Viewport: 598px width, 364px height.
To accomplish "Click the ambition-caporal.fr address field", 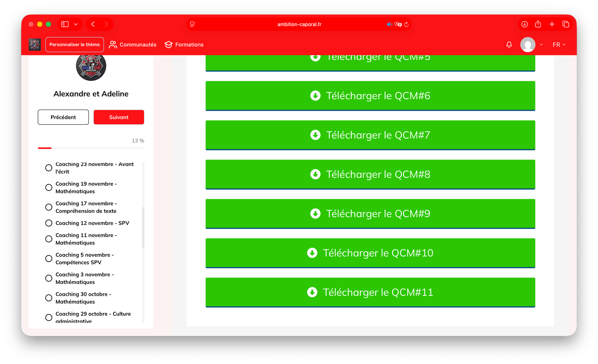I will 299,24.
